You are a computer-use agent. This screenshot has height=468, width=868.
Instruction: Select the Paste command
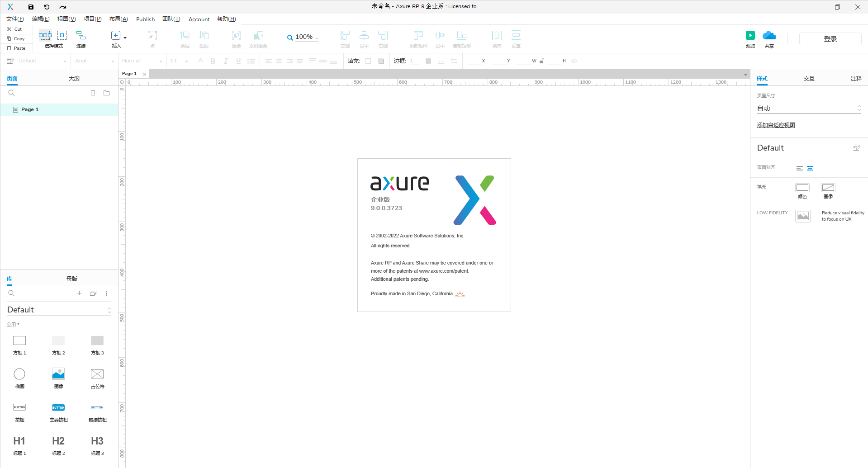coord(16,48)
